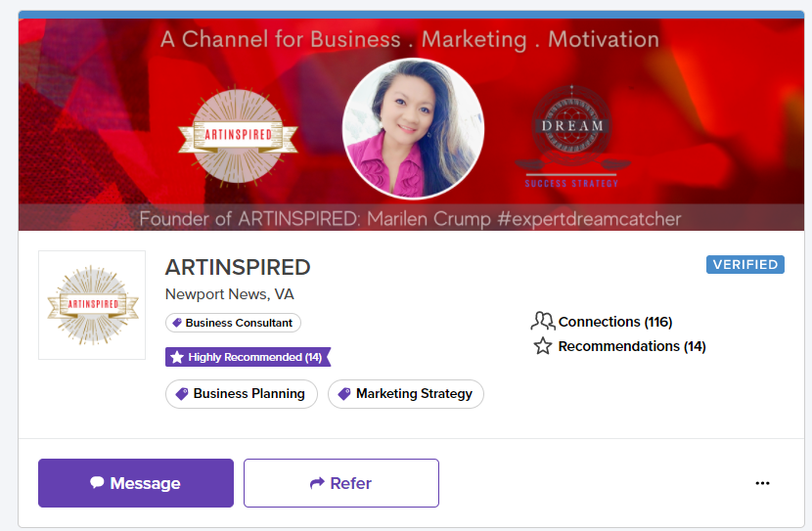
Task: Open the ARTINSPIRED square profile logo thumbnail
Action: click(92, 305)
